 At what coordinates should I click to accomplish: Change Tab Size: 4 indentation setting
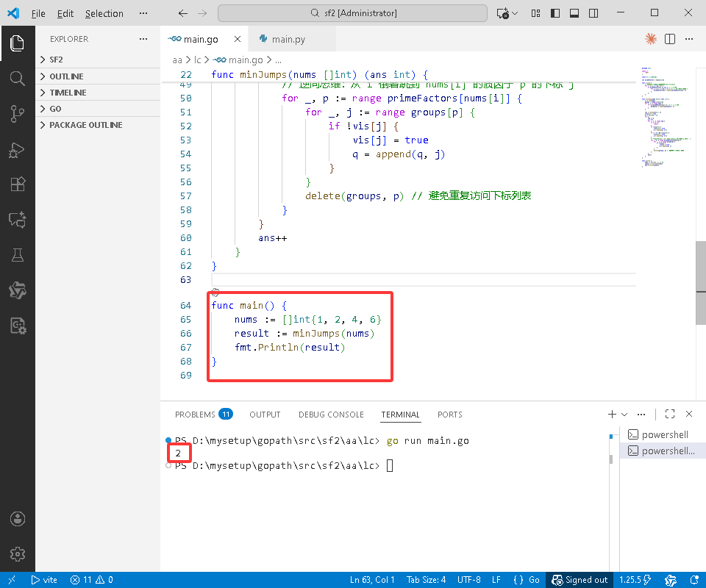(x=426, y=580)
